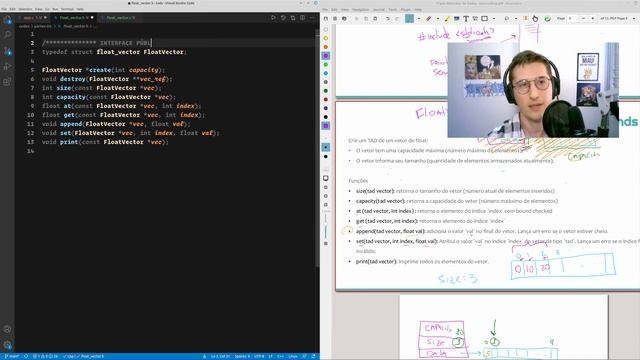Select the Hand tool in Xournal++

tap(535, 19)
